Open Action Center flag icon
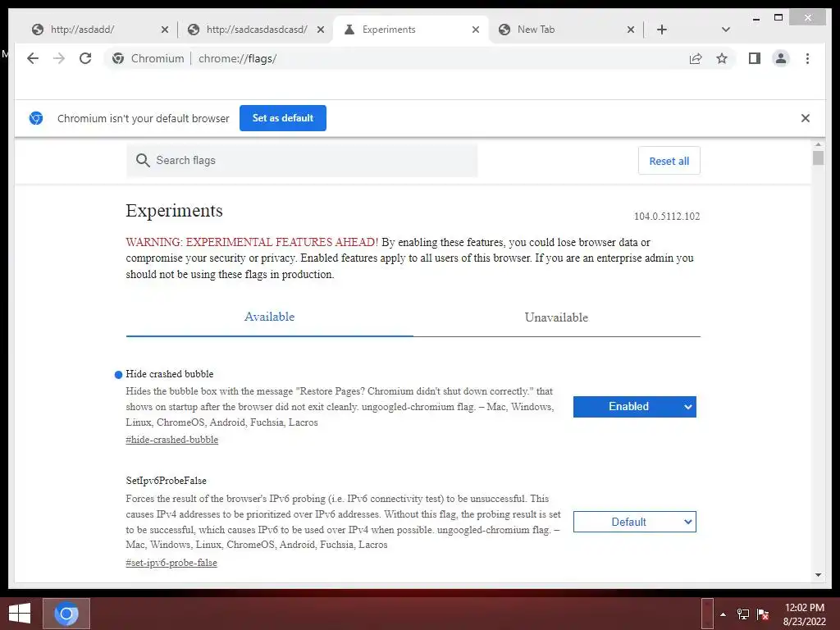 click(763, 614)
